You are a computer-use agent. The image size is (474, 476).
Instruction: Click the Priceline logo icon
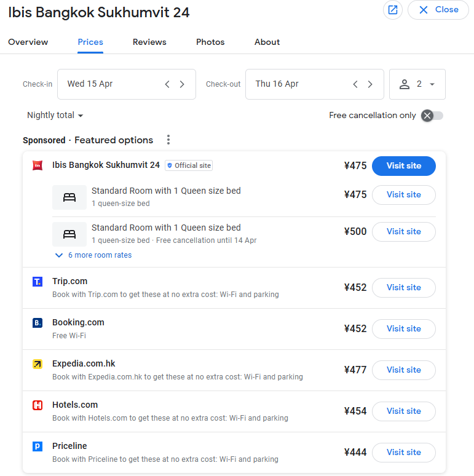(38, 446)
